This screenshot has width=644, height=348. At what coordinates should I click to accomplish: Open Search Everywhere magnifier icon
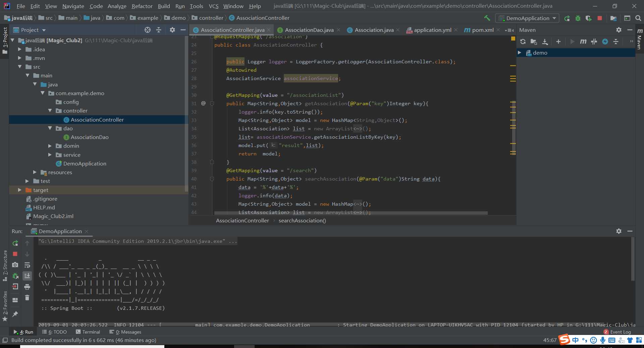[x=638, y=18]
